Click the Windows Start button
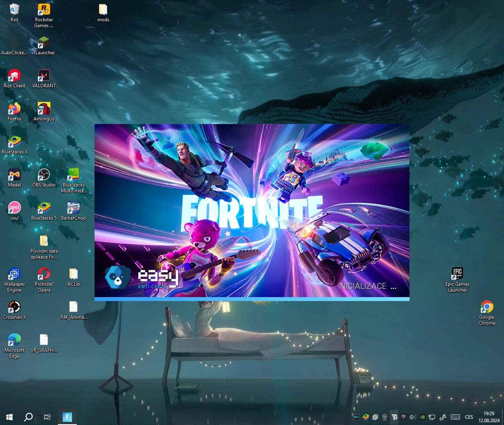This screenshot has width=504, height=425. pos(9,417)
